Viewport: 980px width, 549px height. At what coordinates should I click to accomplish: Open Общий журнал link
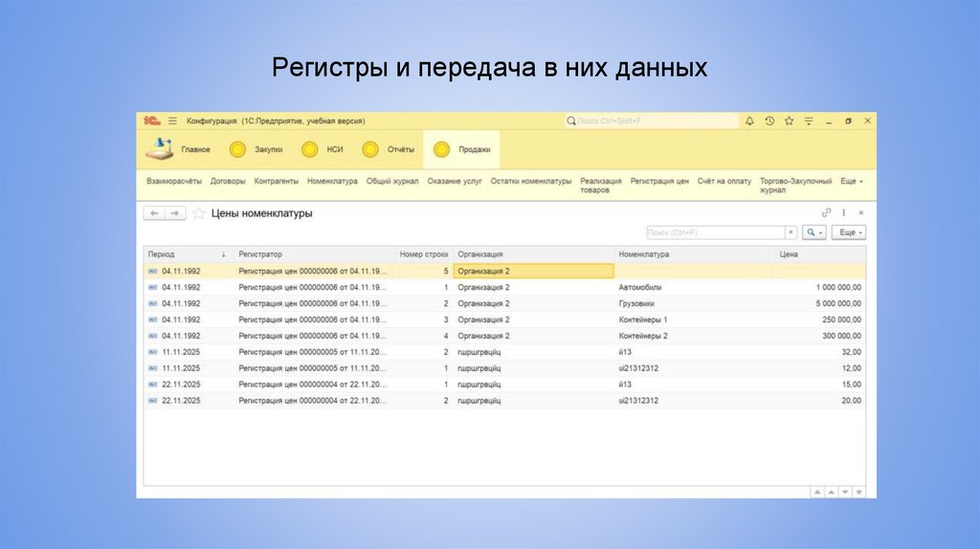391,181
